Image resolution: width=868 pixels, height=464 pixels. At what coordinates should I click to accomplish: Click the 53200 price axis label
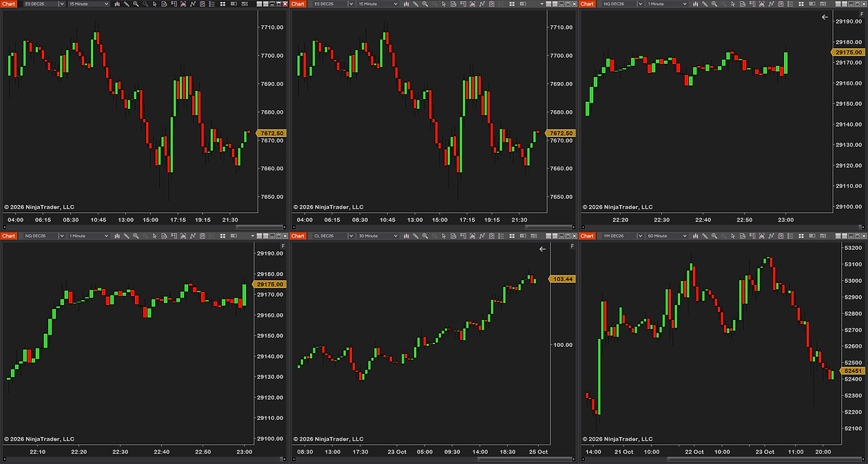(x=853, y=248)
